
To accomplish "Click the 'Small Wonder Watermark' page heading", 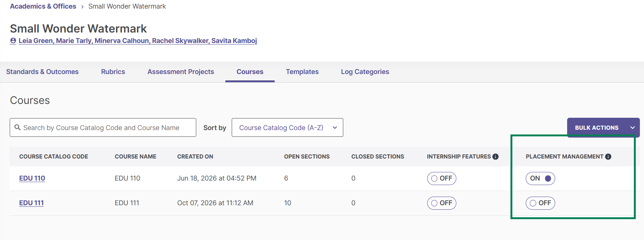I will tap(78, 28).
